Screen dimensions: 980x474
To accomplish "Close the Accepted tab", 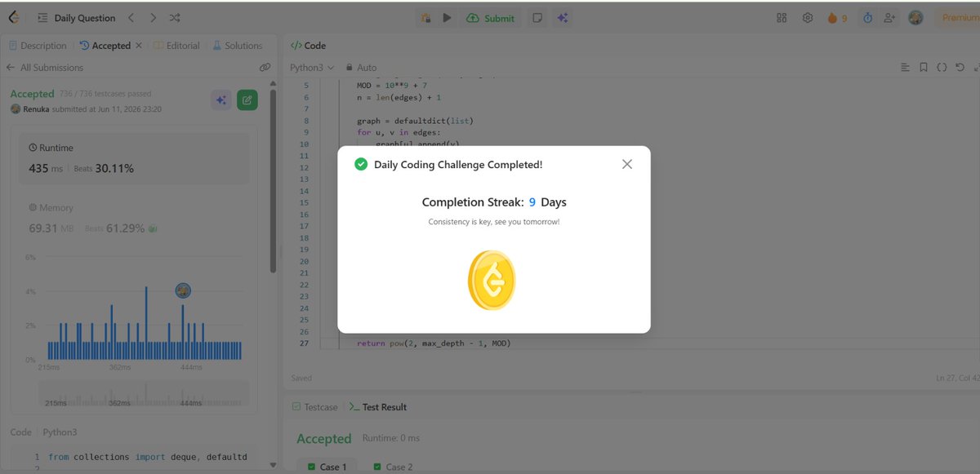I will (139, 46).
